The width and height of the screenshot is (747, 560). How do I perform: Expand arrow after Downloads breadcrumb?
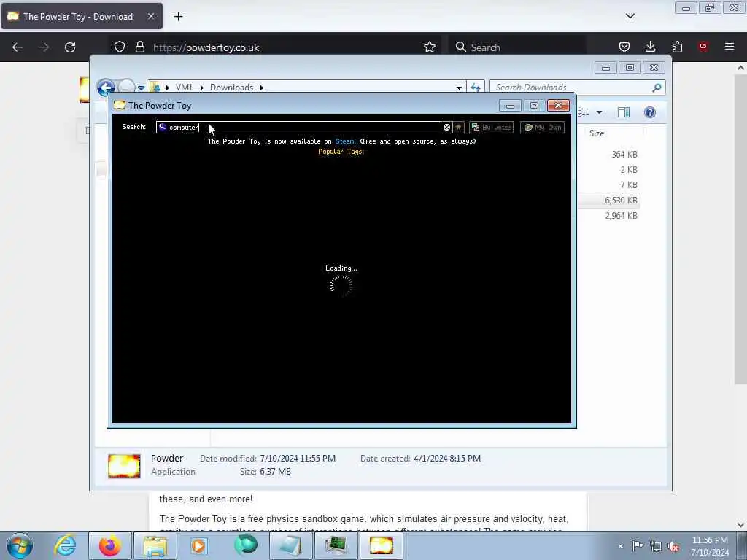[x=262, y=87]
